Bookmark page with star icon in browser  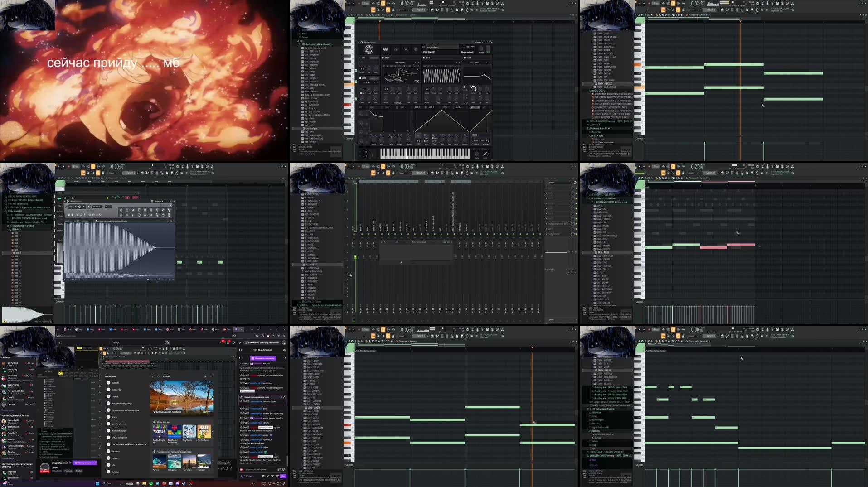pos(234,336)
